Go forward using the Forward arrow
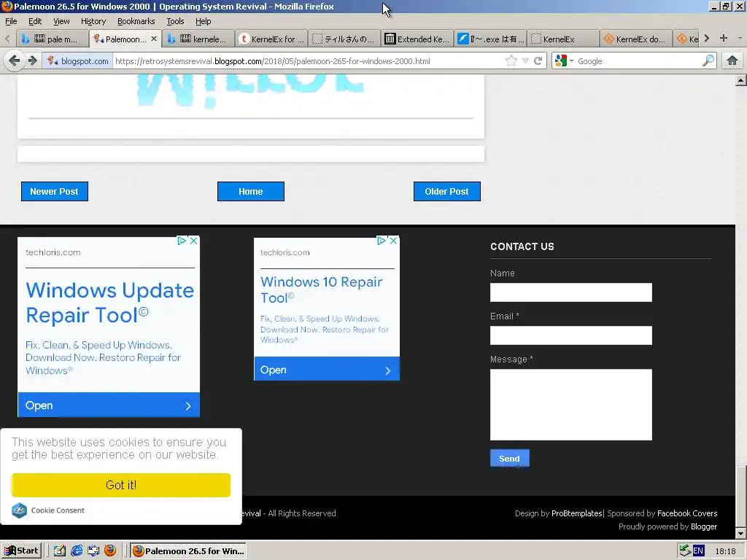Image resolution: width=747 pixels, height=560 pixels. [x=32, y=61]
